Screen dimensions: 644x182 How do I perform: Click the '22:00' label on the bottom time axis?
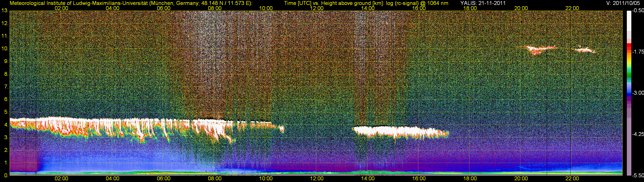coord(572,179)
